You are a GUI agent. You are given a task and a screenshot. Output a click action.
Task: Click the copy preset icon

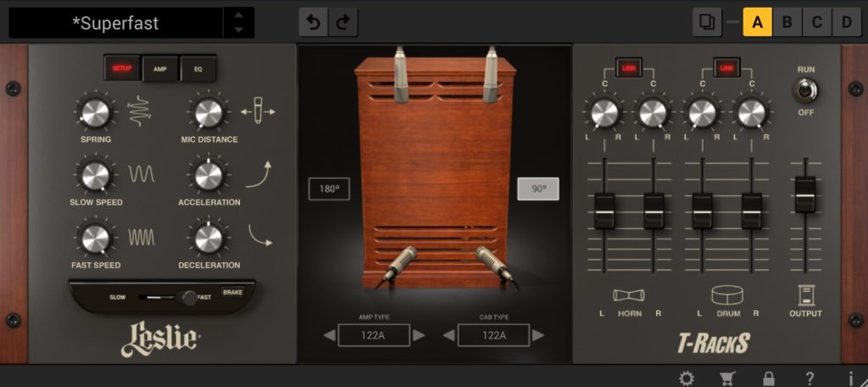[706, 22]
